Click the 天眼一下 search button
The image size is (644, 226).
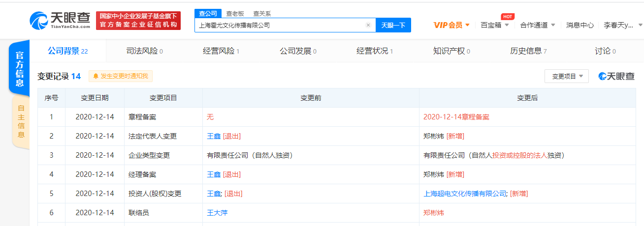click(393, 25)
